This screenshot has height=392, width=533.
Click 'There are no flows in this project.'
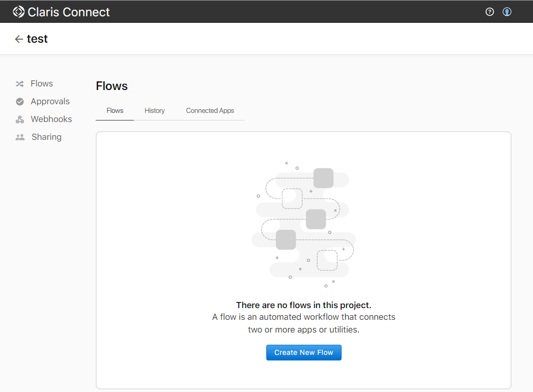click(x=303, y=305)
